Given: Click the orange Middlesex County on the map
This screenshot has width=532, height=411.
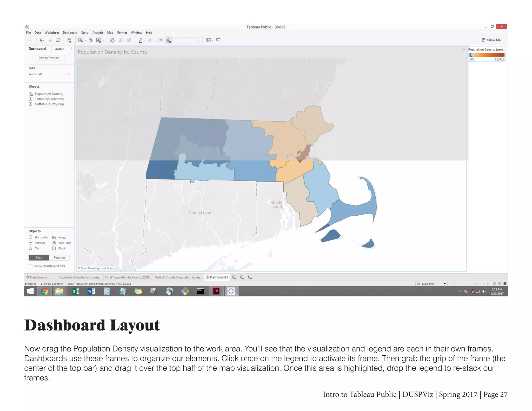Looking at the screenshot, I should click(x=287, y=142).
